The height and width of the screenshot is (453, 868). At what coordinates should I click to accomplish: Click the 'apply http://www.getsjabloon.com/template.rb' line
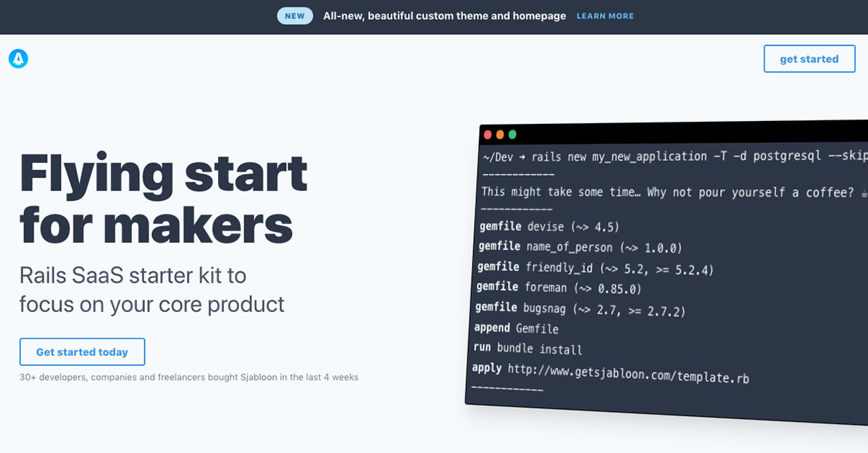610,373
